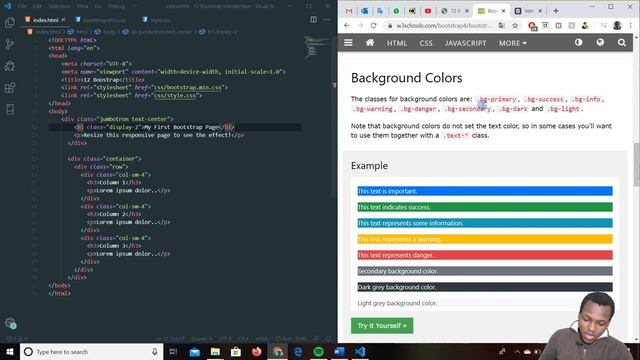Open the Source Control view in VS Code
Viewport: 640px width, 360px height.
(10, 44)
